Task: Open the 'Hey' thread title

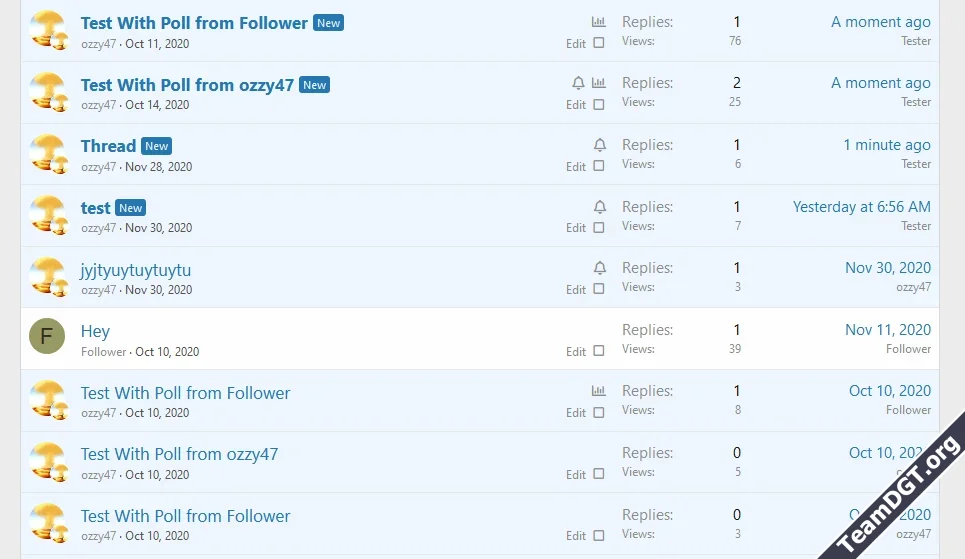Action: click(95, 331)
